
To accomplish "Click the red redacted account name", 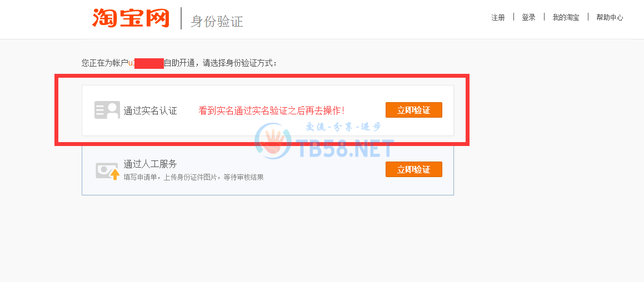I will tap(149, 63).
